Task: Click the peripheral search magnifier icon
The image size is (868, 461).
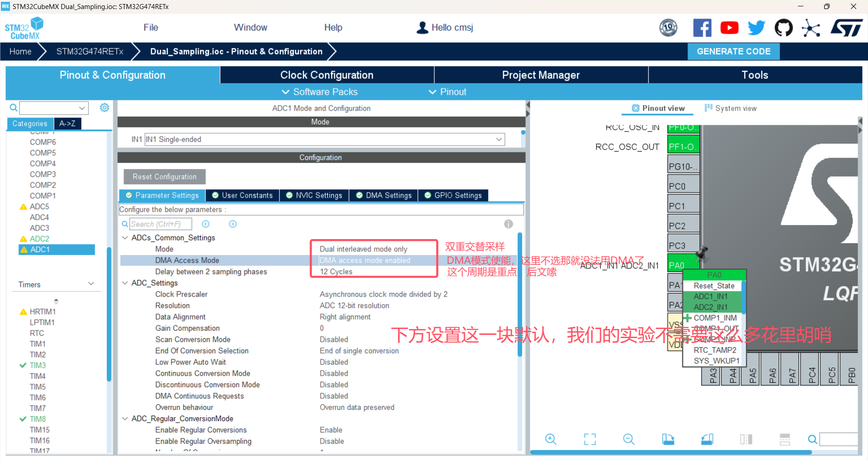Action: [x=14, y=108]
